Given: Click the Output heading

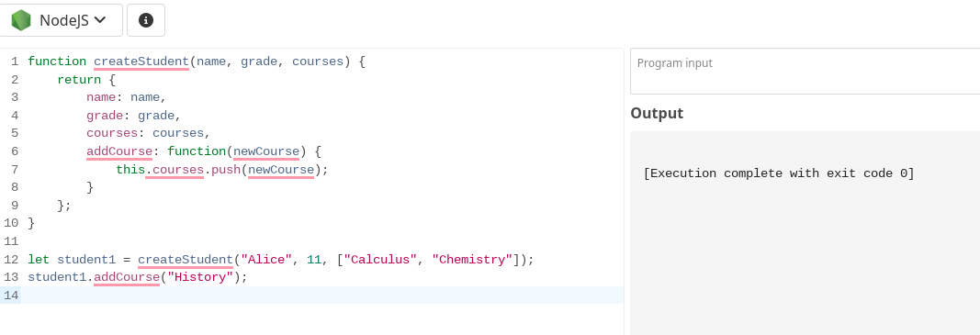Looking at the screenshot, I should (657, 113).
